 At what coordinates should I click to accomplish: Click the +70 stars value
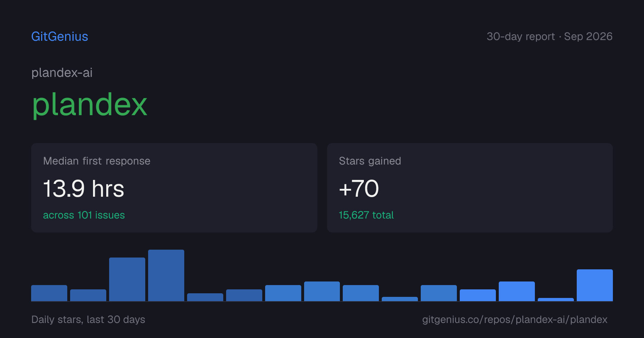coord(359,188)
